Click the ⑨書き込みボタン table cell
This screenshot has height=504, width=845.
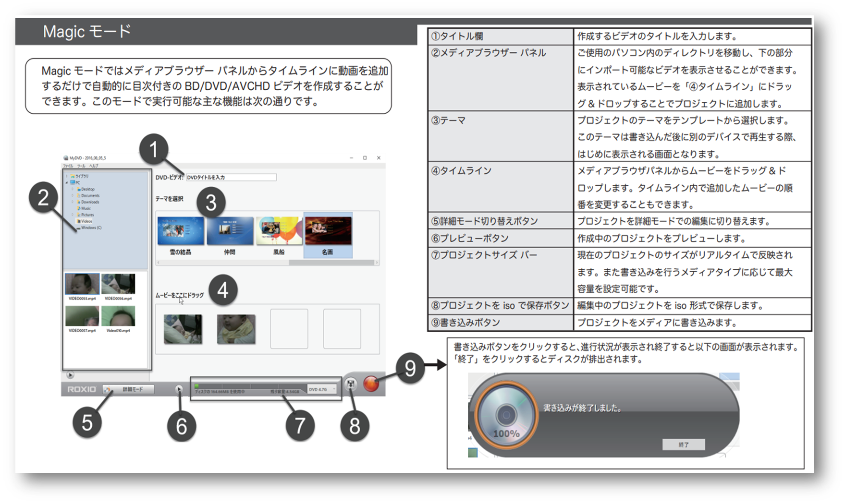tap(501, 323)
